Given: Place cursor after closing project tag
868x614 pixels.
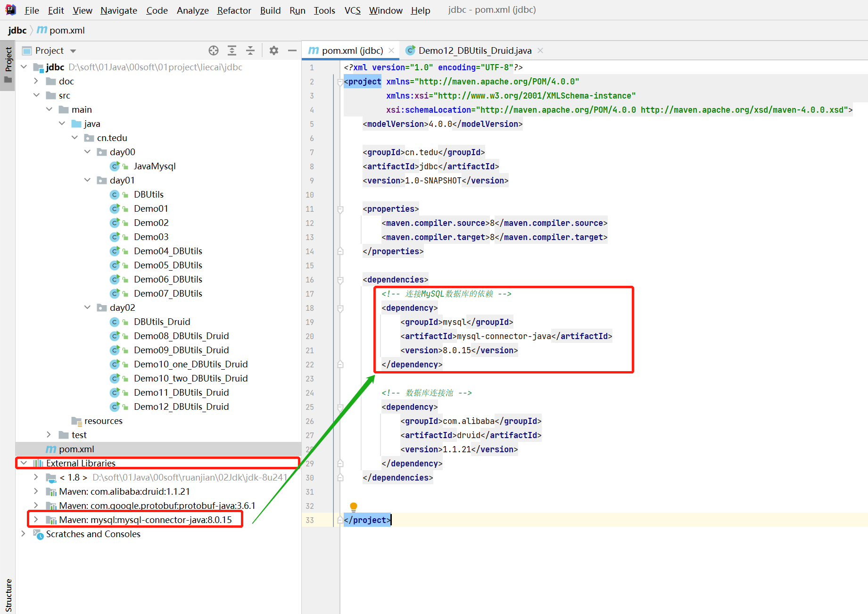Looking at the screenshot, I should [391, 520].
